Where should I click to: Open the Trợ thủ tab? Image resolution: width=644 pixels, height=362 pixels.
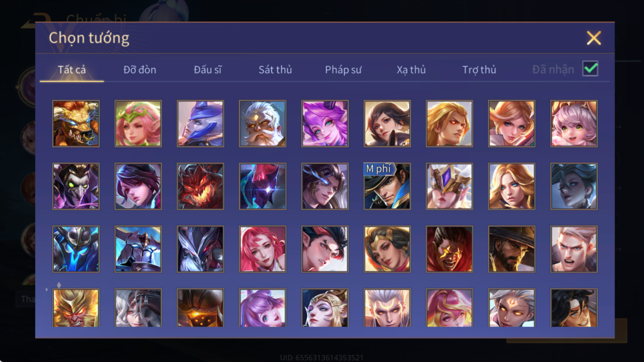(x=479, y=70)
